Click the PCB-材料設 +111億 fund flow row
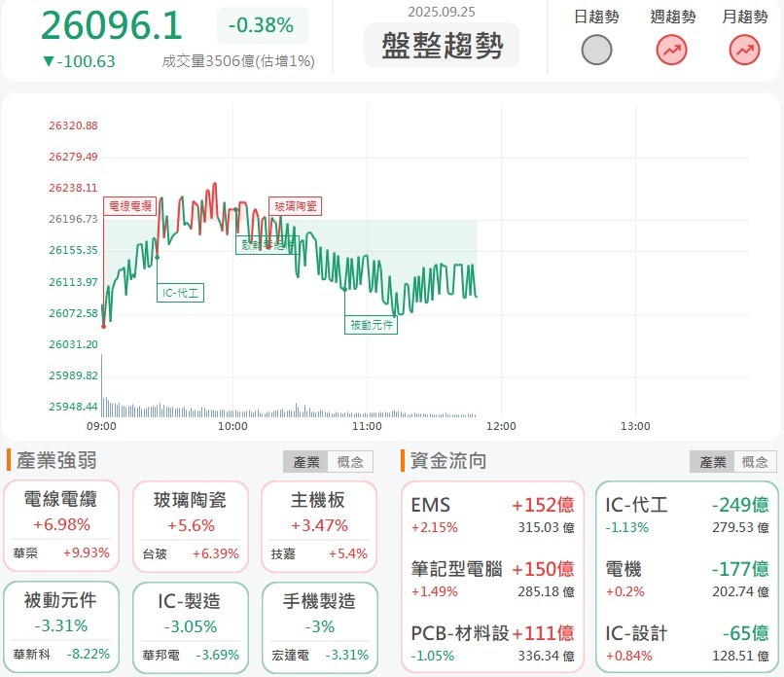 492,643
